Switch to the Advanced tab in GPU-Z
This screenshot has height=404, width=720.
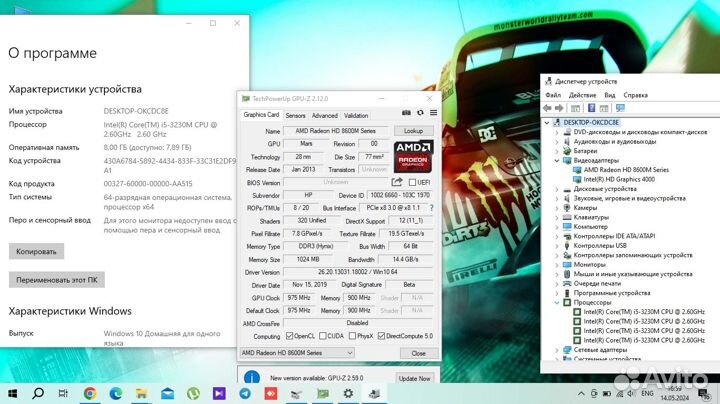click(325, 115)
